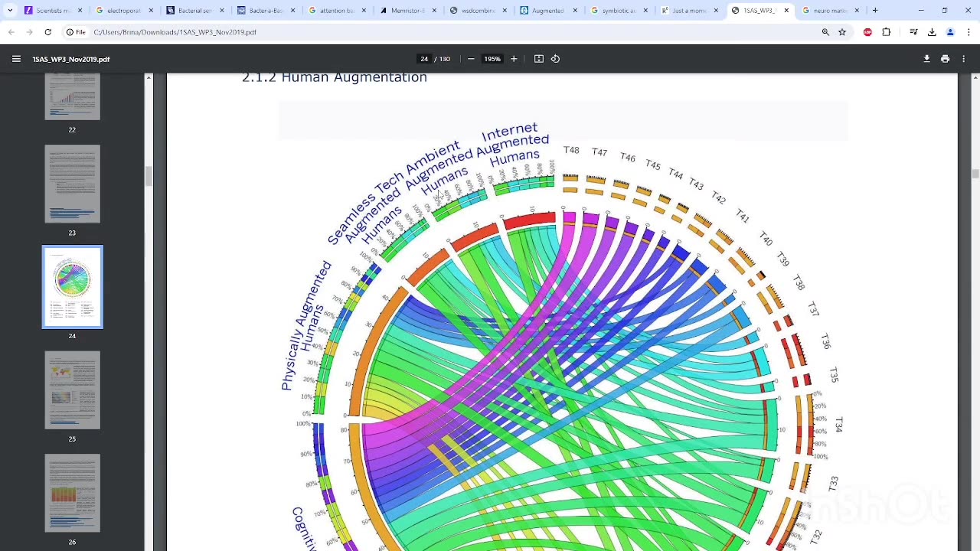Open the Chrome profile avatar
This screenshot has height=551, width=980.
pyautogui.click(x=950, y=32)
